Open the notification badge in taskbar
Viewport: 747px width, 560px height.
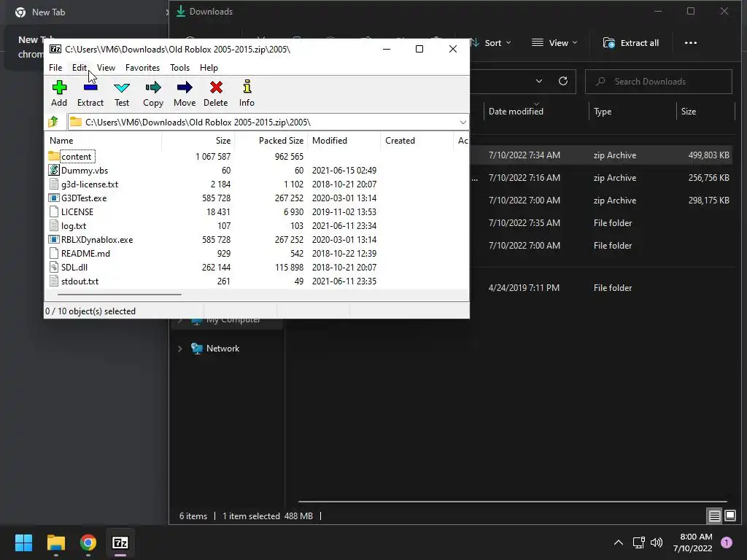click(727, 542)
